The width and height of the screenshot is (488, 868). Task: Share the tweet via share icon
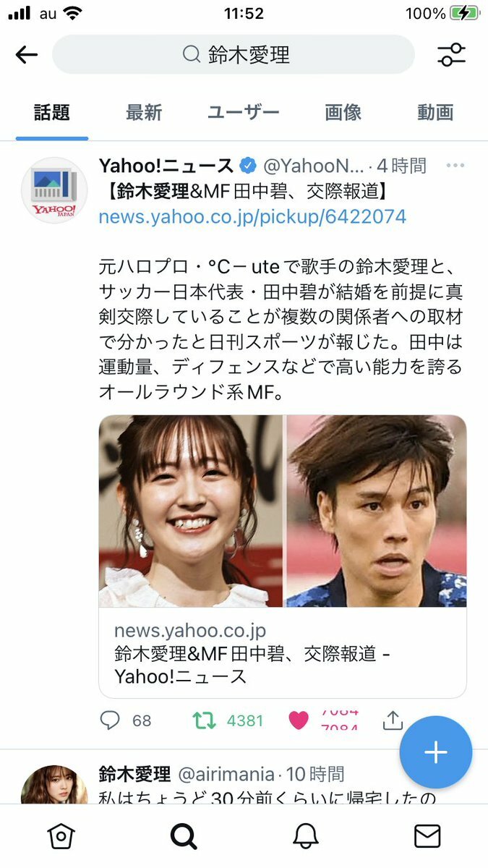[392, 720]
